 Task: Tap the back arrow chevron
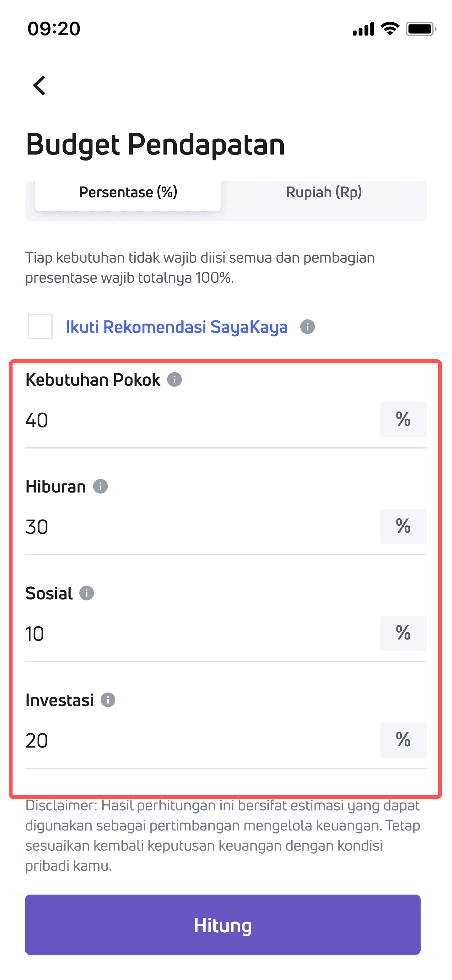pyautogui.click(x=39, y=85)
